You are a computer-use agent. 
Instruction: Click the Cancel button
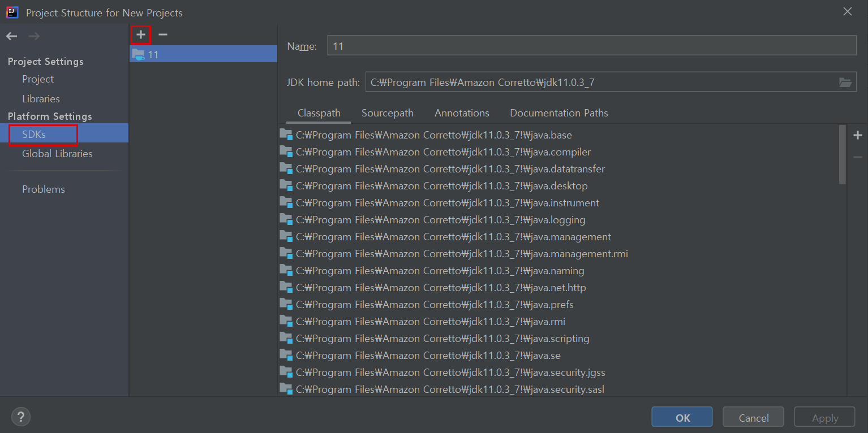click(753, 417)
